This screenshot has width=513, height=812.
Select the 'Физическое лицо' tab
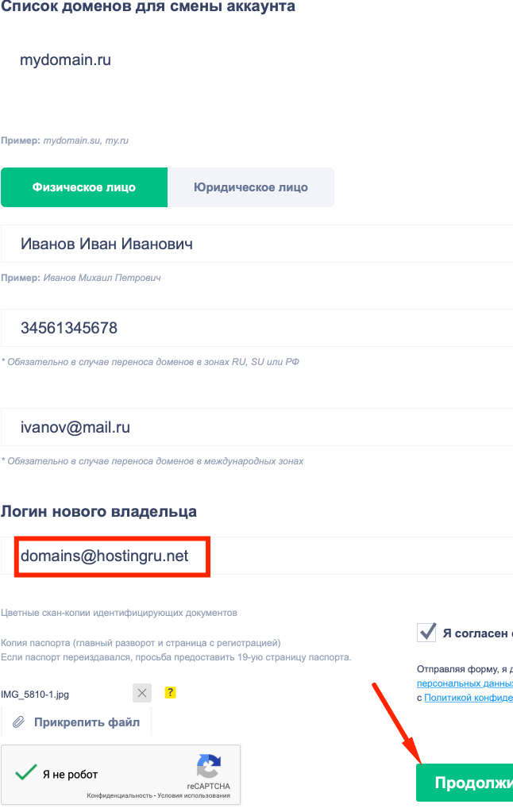tap(84, 187)
